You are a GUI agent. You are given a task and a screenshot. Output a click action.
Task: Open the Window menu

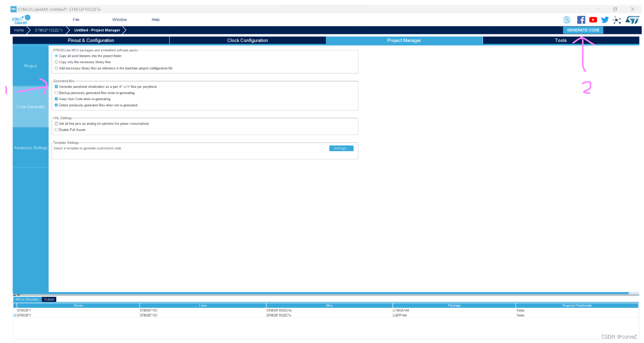[119, 20]
